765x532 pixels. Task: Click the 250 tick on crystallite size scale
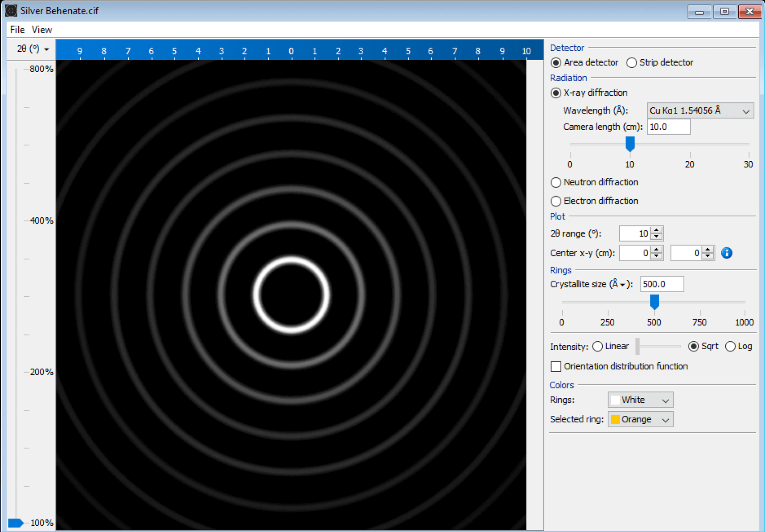coord(607,322)
